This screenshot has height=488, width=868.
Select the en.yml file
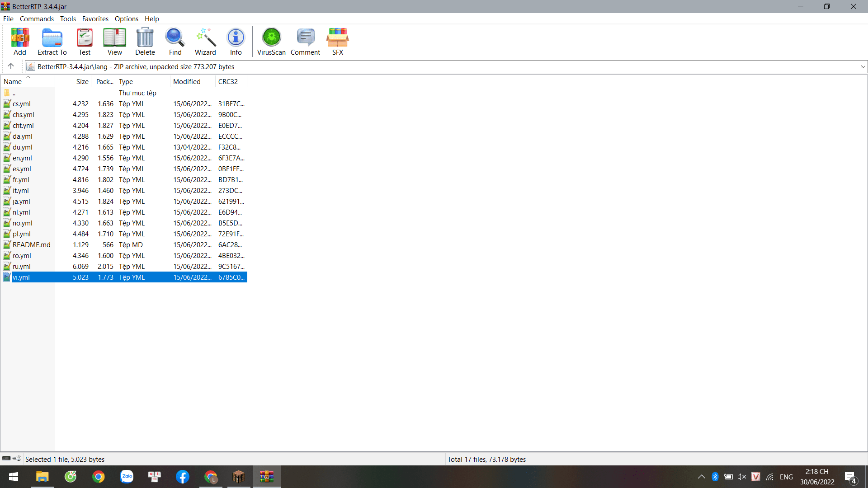pyautogui.click(x=22, y=158)
